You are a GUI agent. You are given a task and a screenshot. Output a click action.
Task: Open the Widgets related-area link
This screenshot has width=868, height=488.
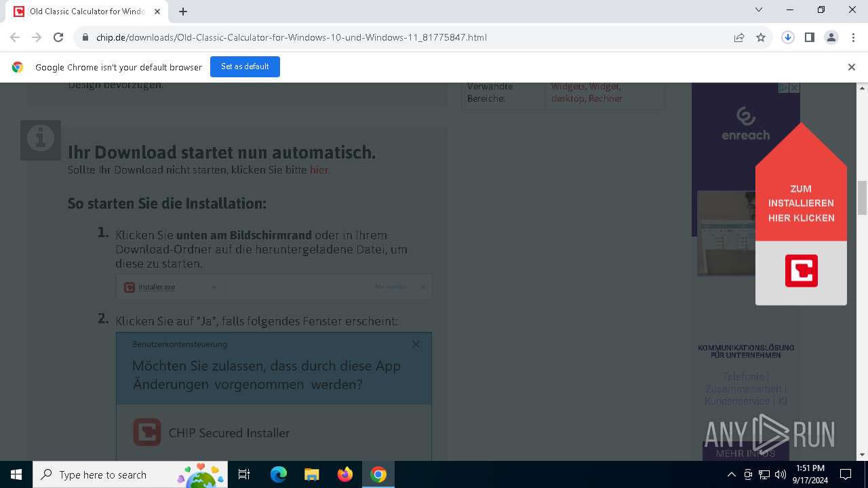tap(568, 87)
